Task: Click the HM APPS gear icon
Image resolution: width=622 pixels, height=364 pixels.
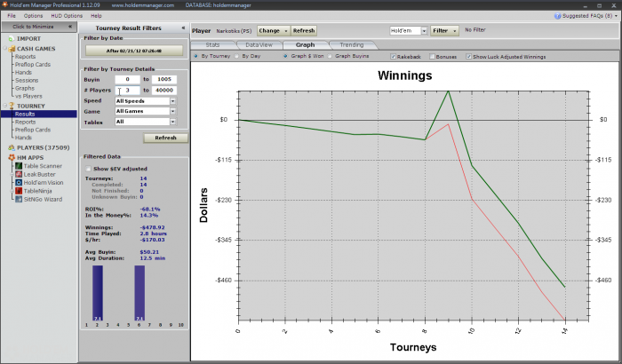Action: 12,157
